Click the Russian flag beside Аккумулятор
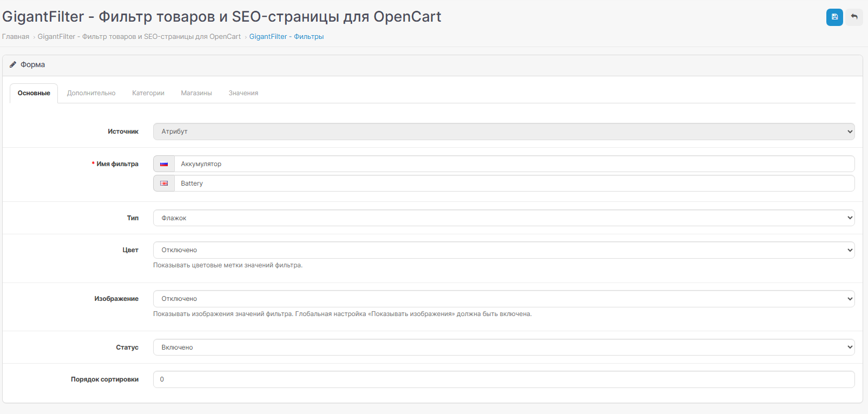Viewport: 868px width, 414px height. pyautogui.click(x=164, y=164)
